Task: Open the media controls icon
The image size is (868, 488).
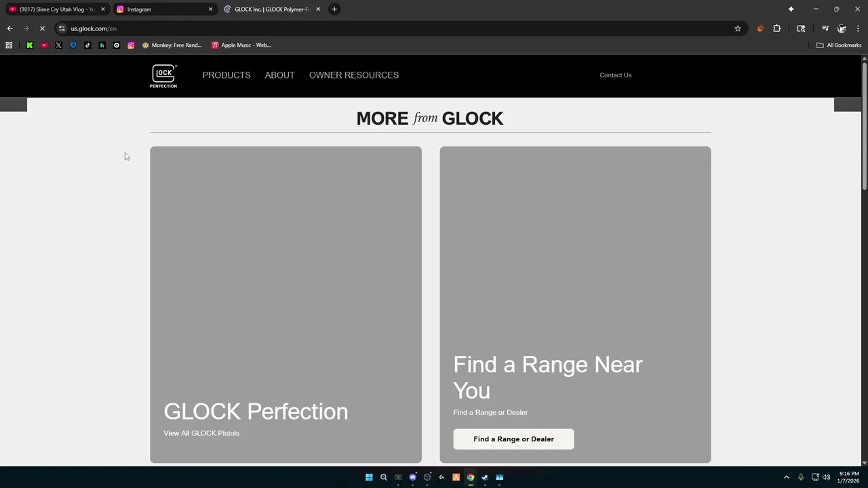Action: 825,28
